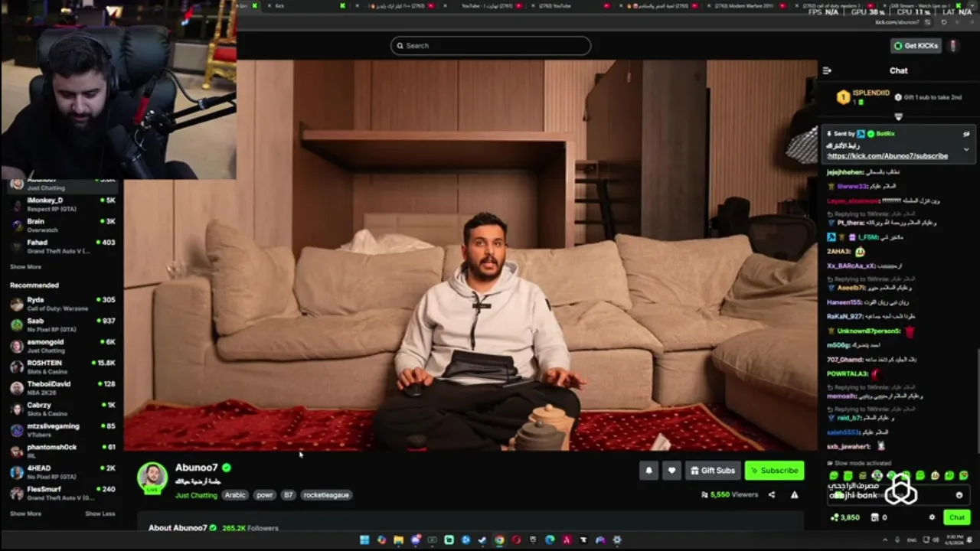The image size is (980, 551).
Task: Report the stream with warning triangle icon
Action: (x=794, y=495)
